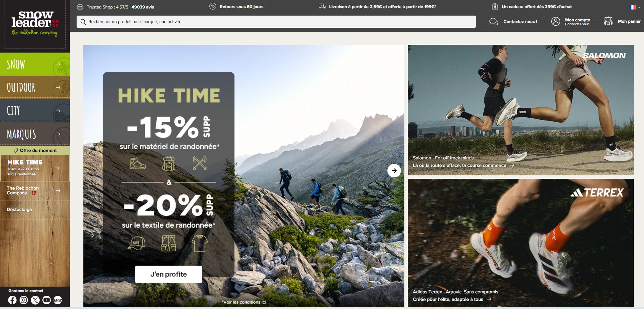Expand the OUTDOOR category menu
The height and width of the screenshot is (309, 644).
click(35, 87)
